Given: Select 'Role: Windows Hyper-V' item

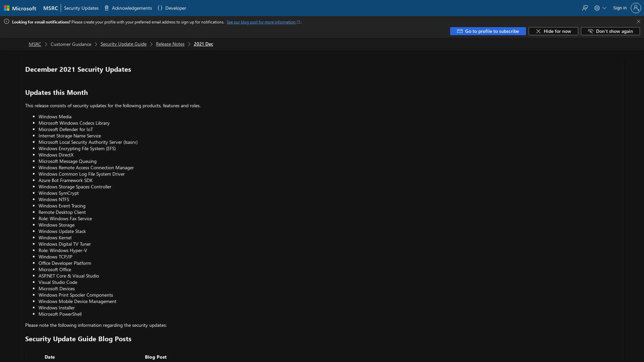Looking at the screenshot, I should (63, 250).
